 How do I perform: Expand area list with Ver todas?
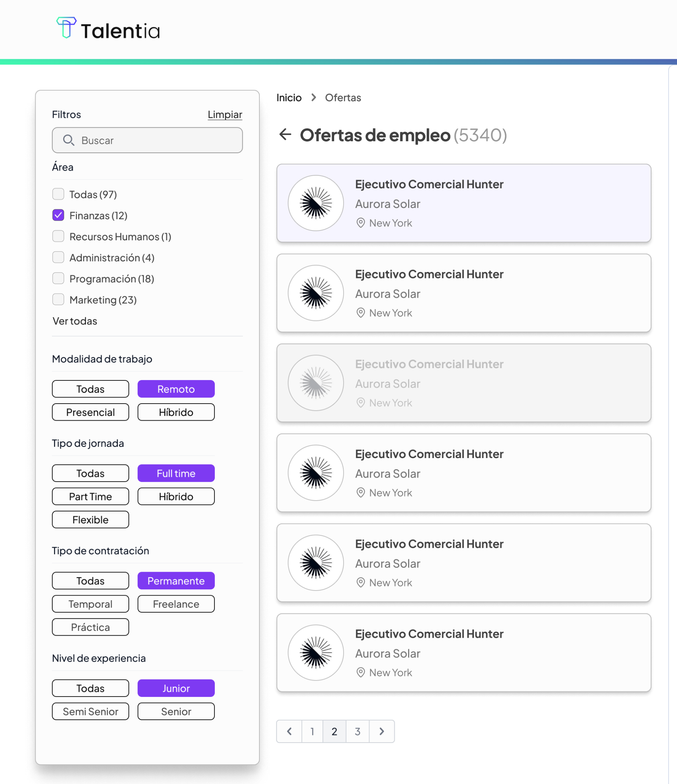(75, 321)
